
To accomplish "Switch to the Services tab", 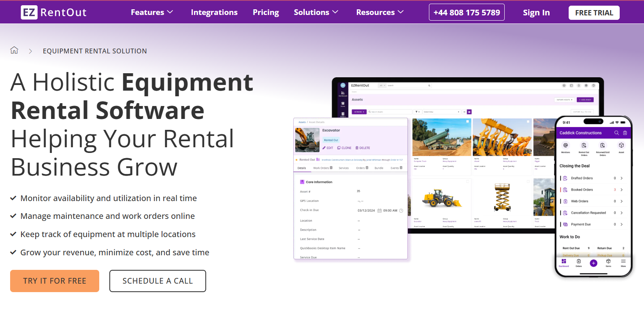I will (x=343, y=168).
